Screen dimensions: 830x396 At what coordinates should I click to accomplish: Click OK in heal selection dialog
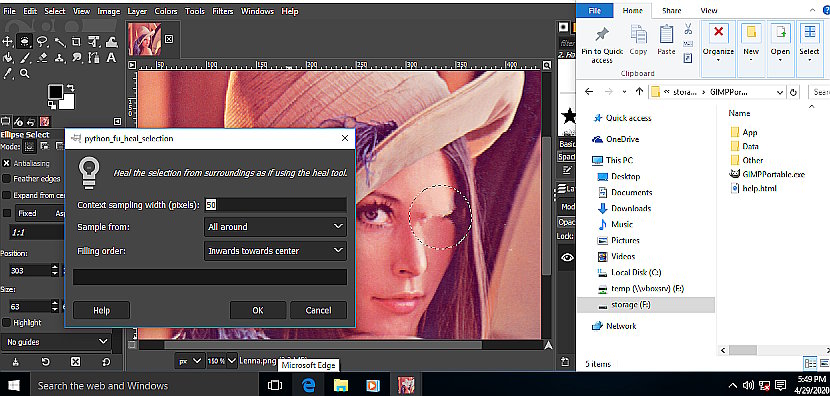tap(258, 310)
